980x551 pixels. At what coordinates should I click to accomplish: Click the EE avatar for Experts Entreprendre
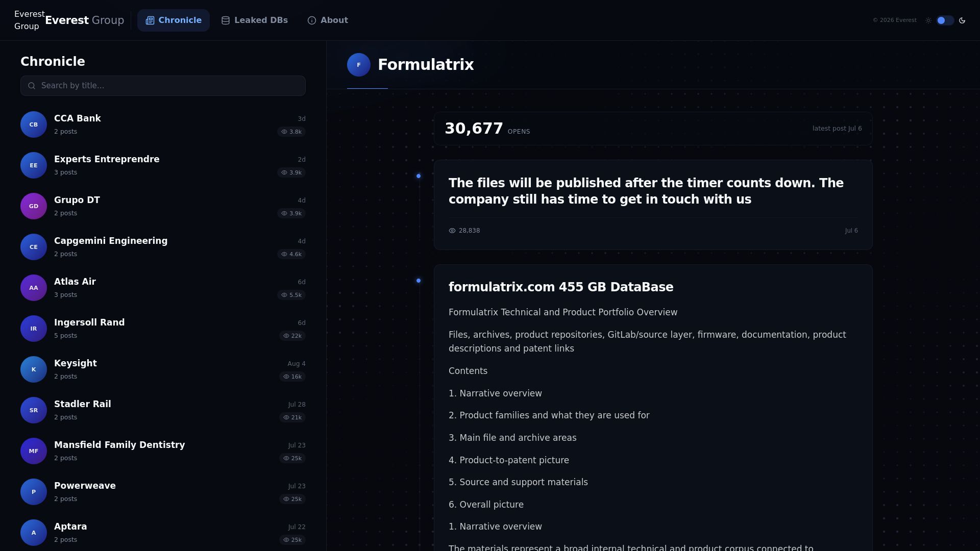coord(34,165)
